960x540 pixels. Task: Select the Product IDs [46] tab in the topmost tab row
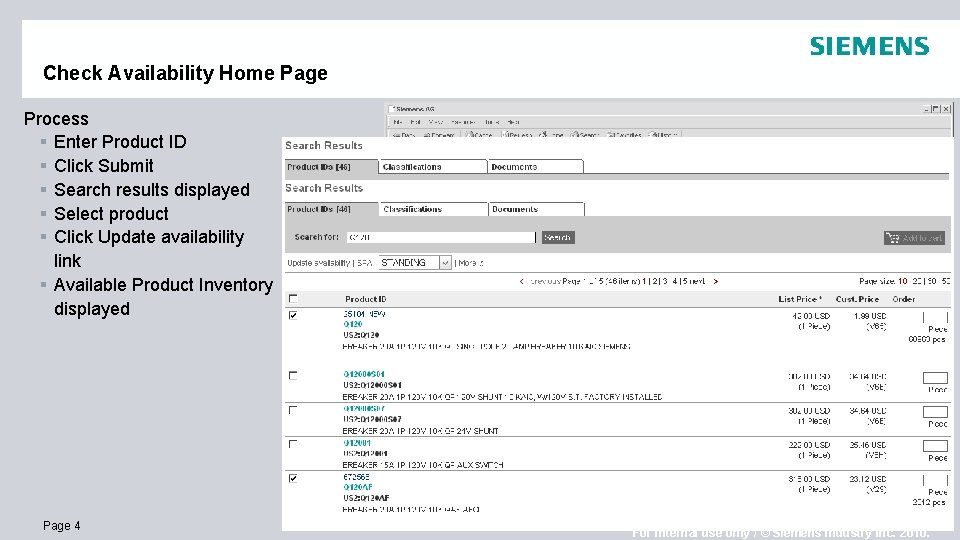pos(331,167)
